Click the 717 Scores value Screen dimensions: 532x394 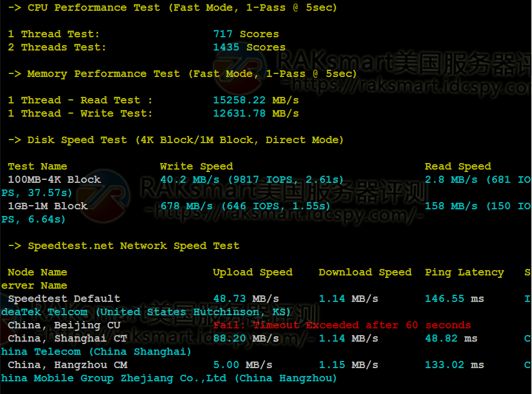point(246,34)
